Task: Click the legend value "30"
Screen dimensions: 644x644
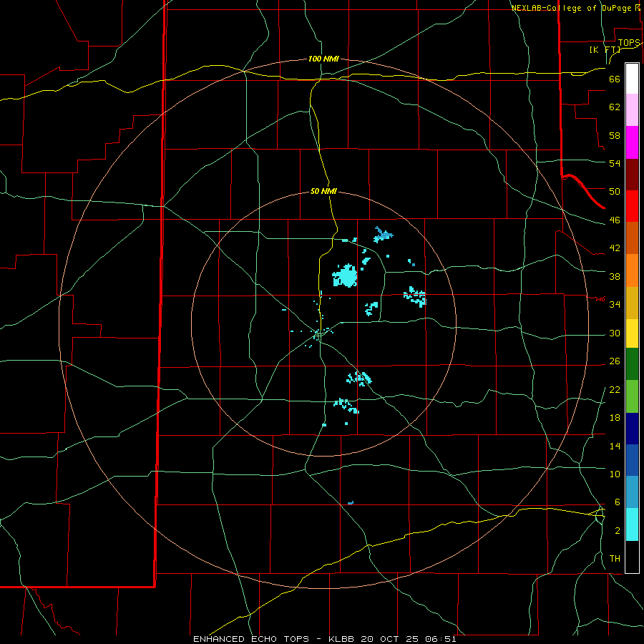Action: click(x=615, y=333)
